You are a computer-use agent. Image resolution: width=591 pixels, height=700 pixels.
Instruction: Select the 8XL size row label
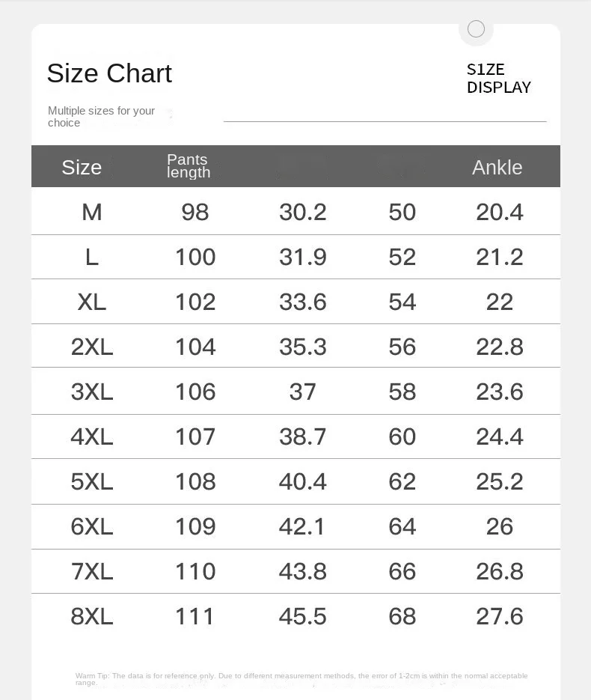(92, 616)
